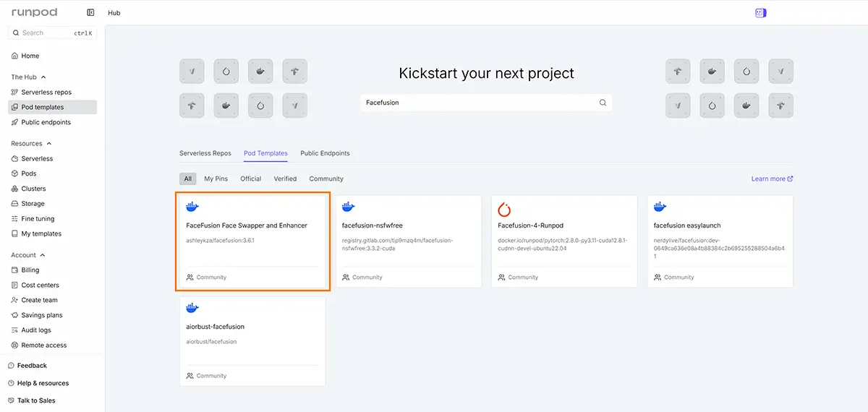Screen dimensions: 868x412
Task: Switch to Serverless Repos tab
Action: [x=205, y=153]
